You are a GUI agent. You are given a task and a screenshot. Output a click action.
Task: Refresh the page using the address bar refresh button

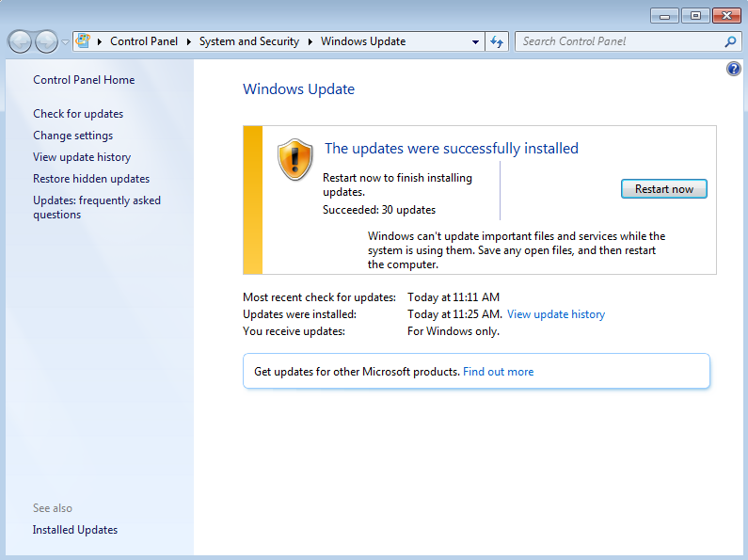click(498, 41)
